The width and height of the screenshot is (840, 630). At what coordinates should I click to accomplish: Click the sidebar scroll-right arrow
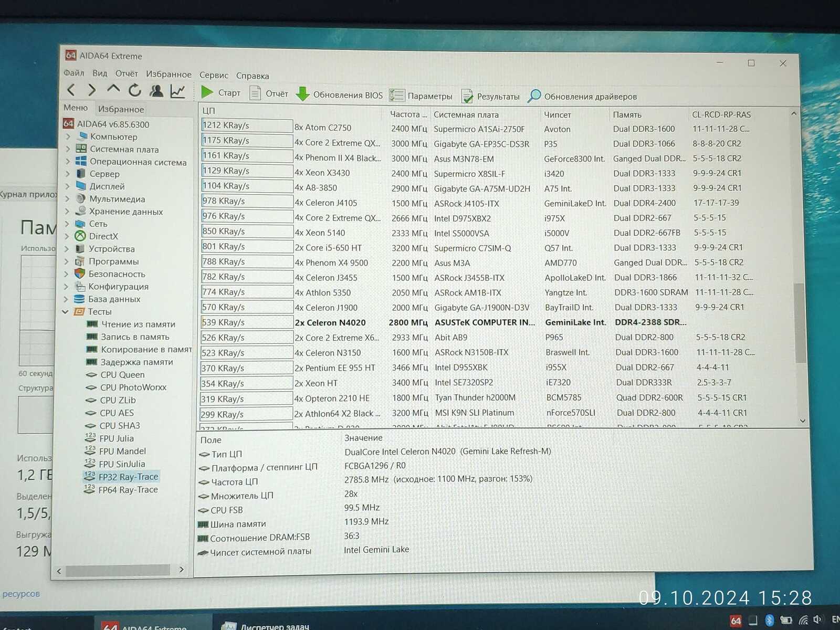click(182, 570)
